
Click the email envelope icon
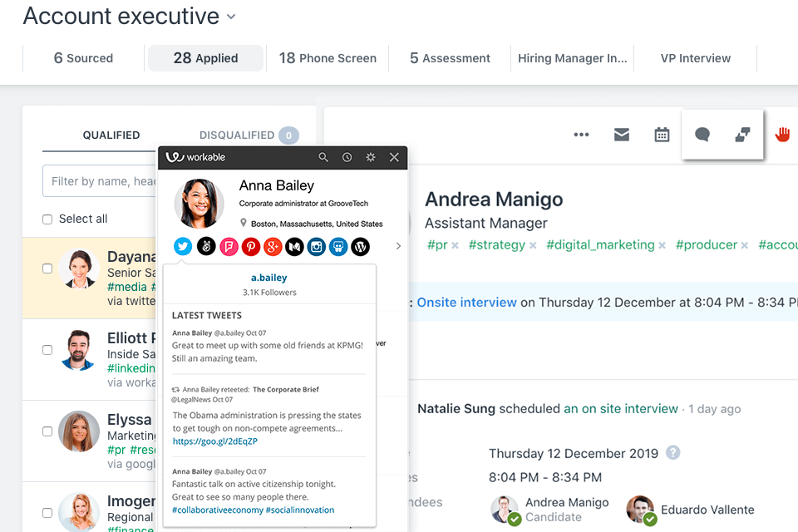click(622, 135)
